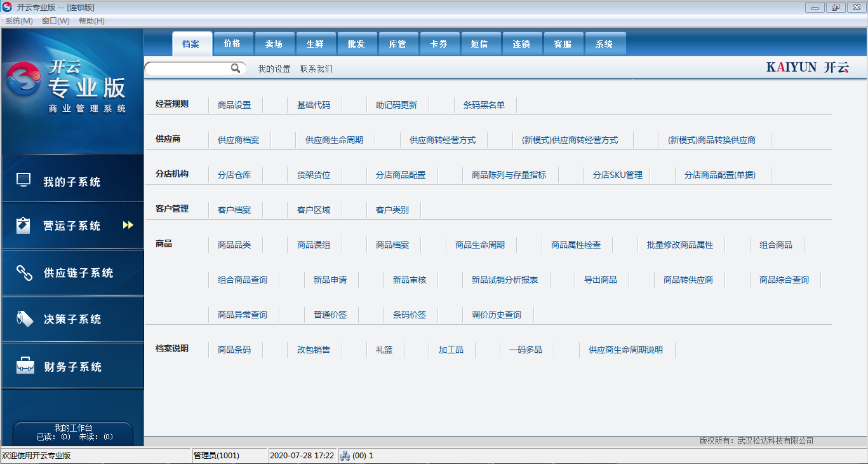Open 联系我们 link
Viewport: 868px width, 464px height.
pos(316,69)
